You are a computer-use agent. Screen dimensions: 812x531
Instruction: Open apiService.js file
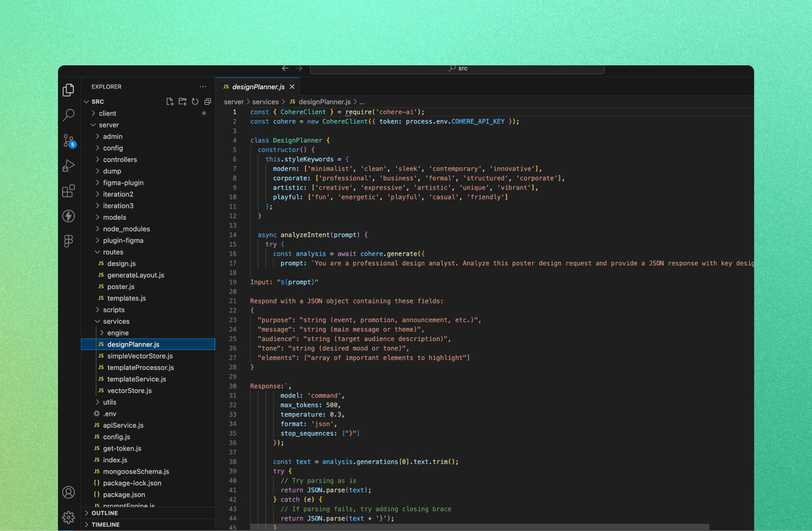pyautogui.click(x=148, y=425)
